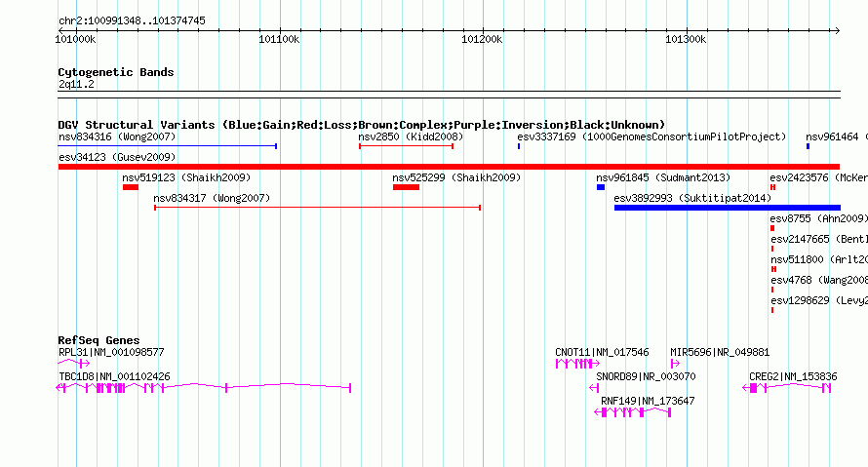Click the esv3892993 (Suktitipat2014) label
This screenshot has width=868, height=467.
coord(692,198)
